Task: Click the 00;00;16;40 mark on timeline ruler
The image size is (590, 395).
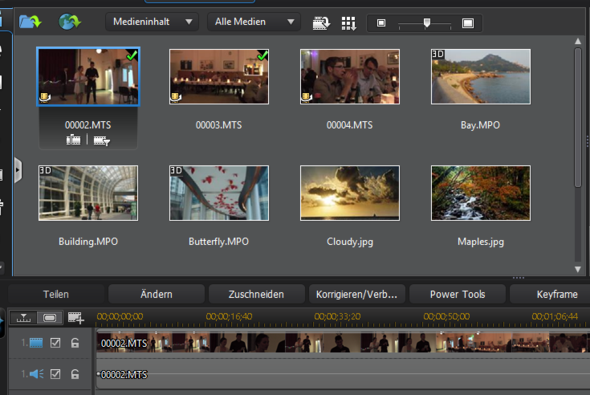Action: click(229, 317)
